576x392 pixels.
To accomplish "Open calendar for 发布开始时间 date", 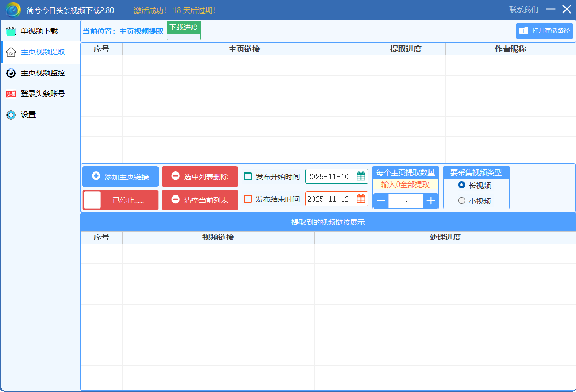I will [x=361, y=177].
